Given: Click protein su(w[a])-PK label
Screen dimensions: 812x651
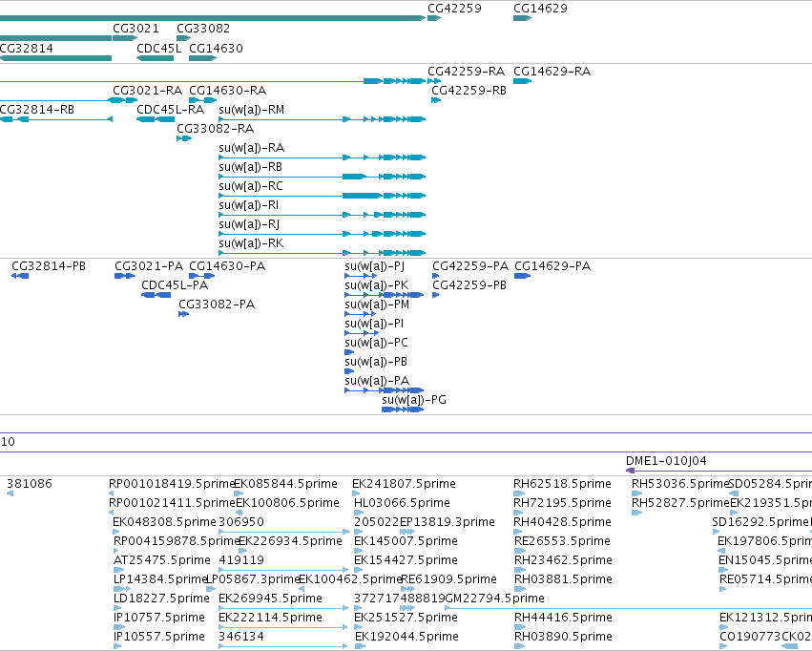Looking at the screenshot, I should (x=377, y=285).
